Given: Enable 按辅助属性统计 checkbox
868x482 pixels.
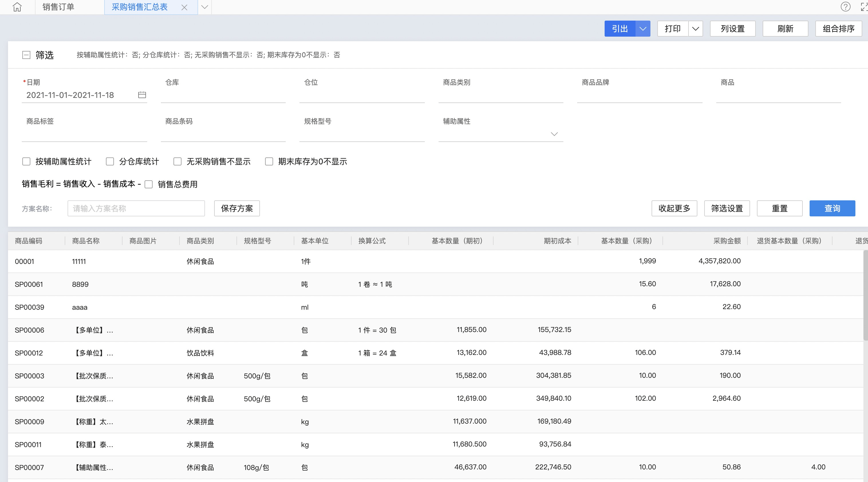Looking at the screenshot, I should [x=26, y=162].
